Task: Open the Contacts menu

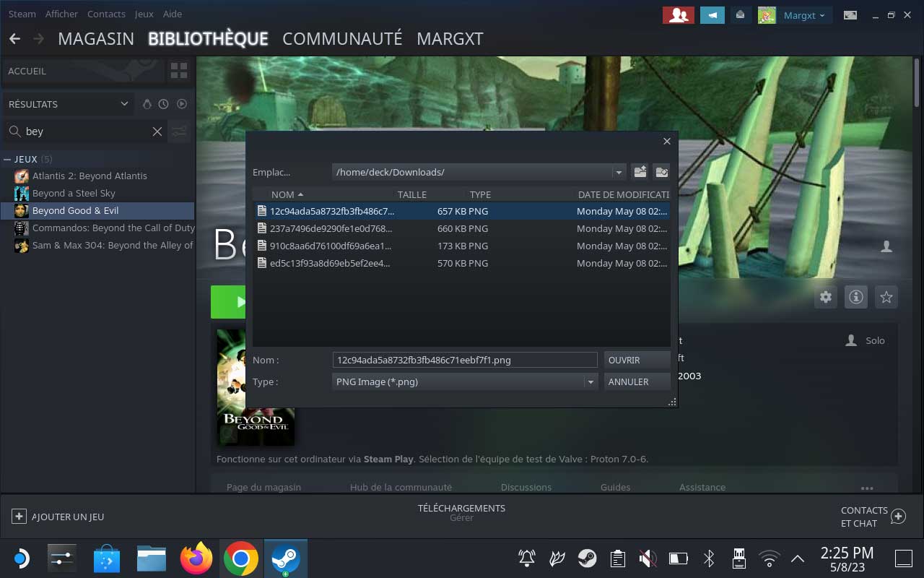Action: click(106, 14)
